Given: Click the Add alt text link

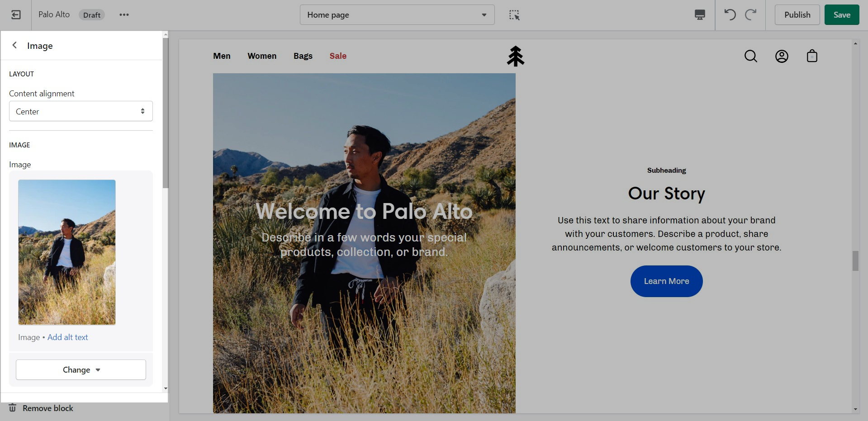Looking at the screenshot, I should (68, 337).
